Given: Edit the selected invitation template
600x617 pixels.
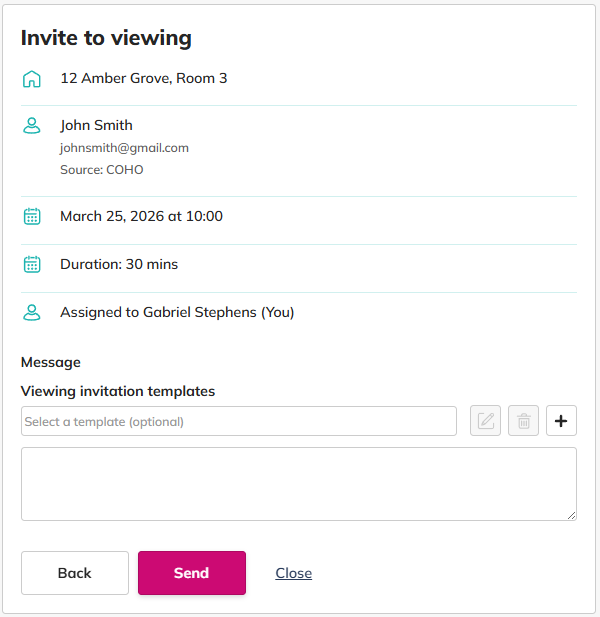Looking at the screenshot, I should coord(485,421).
